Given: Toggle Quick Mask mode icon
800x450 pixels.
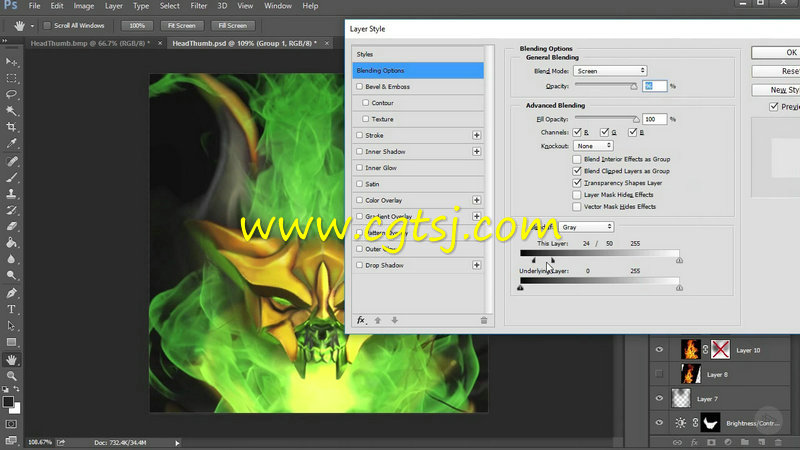Looking at the screenshot, I should pyautogui.click(x=11, y=424).
